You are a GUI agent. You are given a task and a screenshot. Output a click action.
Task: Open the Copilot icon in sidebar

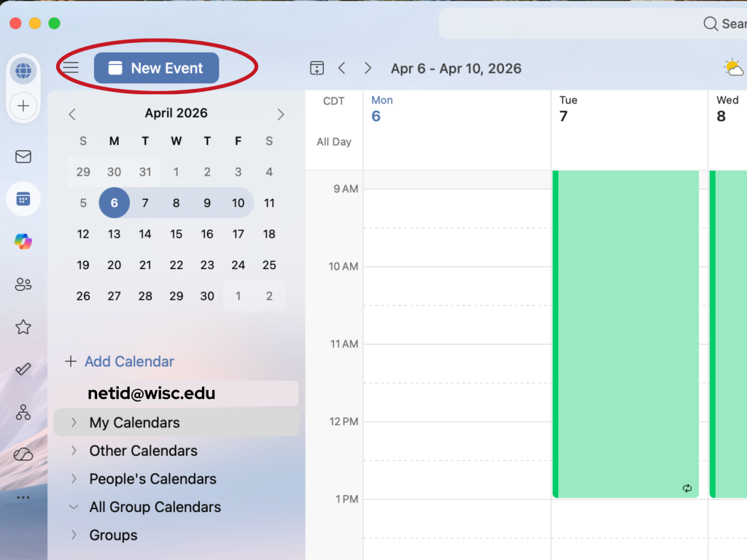click(x=23, y=242)
